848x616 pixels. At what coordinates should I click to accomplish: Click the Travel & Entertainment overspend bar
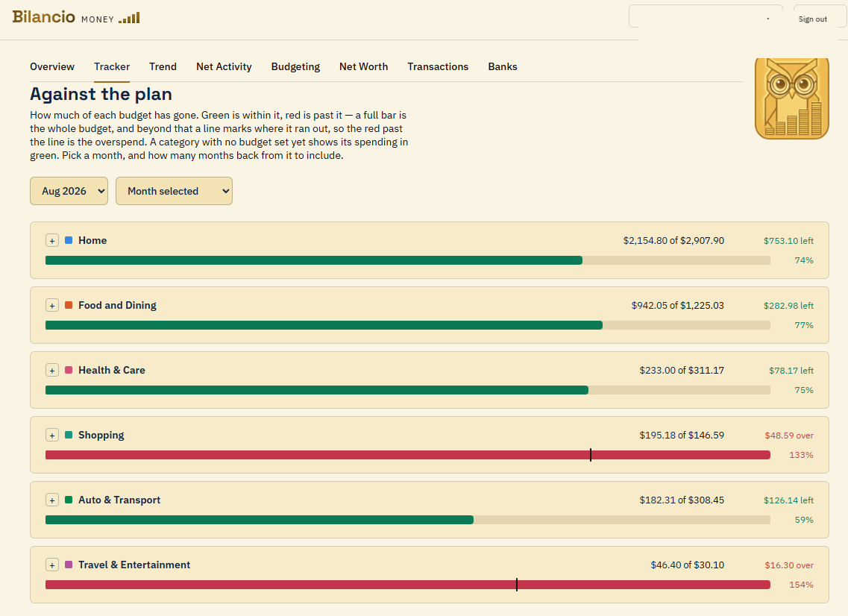tap(408, 585)
